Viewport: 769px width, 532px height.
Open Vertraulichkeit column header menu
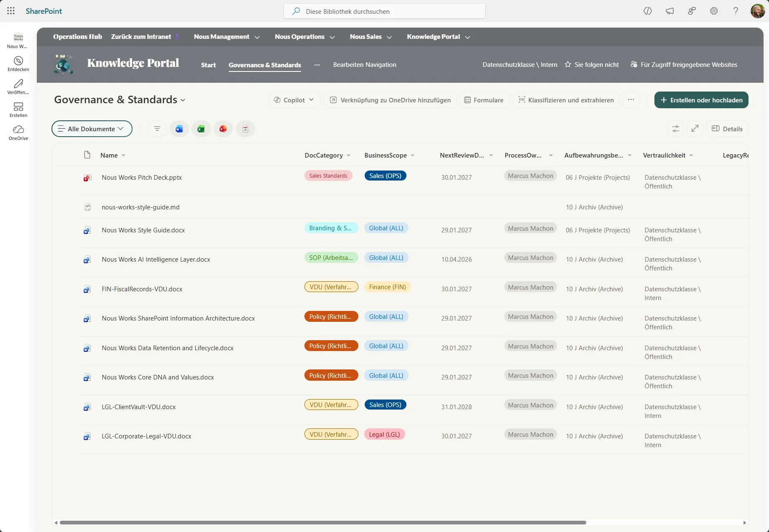coord(668,155)
